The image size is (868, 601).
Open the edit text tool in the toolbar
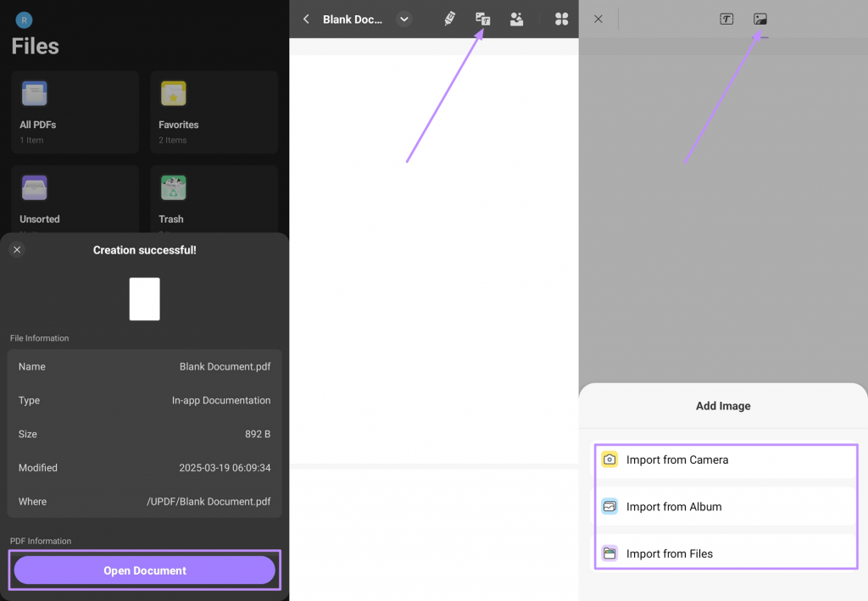coord(482,19)
